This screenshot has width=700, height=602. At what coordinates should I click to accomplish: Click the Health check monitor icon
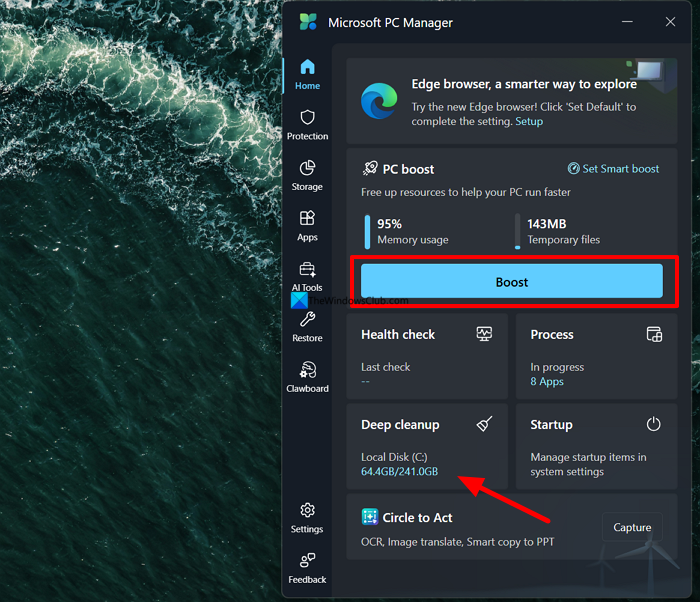[484, 334]
